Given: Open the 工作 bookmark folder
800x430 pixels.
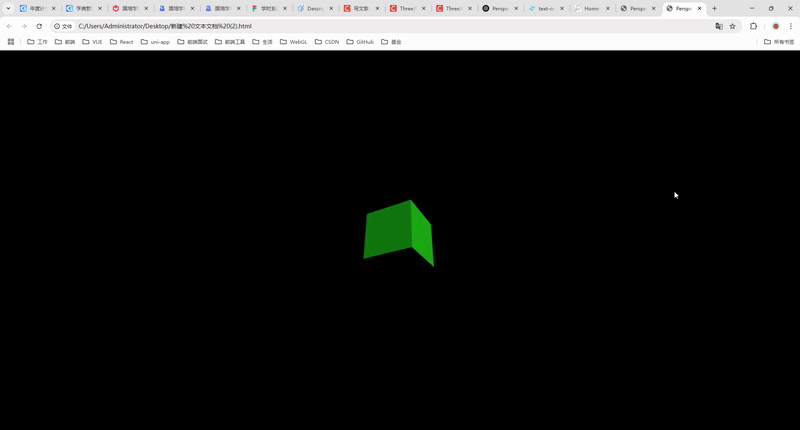Looking at the screenshot, I should [x=37, y=42].
